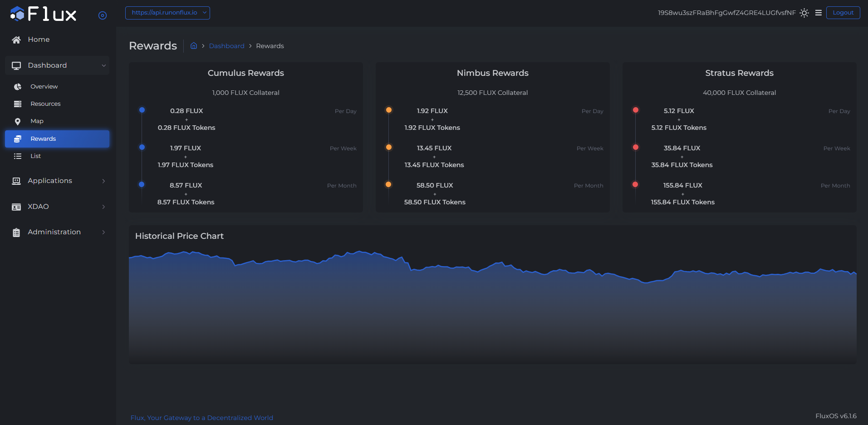Viewport: 868px width, 425px height.
Task: Click the Home house icon in sidebar
Action: pos(16,40)
